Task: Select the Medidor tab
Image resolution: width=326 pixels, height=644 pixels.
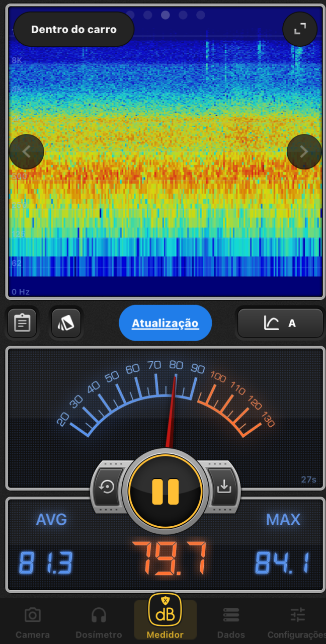Action: point(165,619)
